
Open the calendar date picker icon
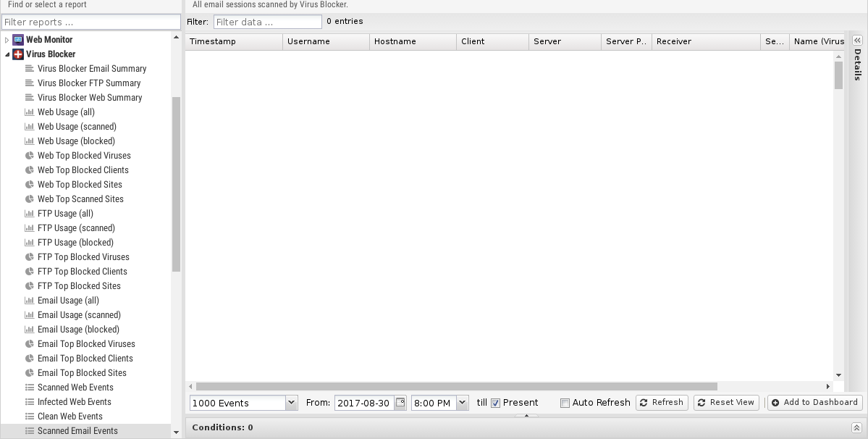(400, 403)
